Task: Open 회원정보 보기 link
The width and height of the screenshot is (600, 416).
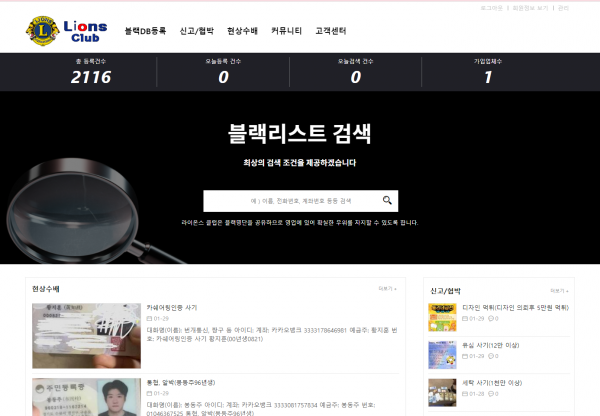Action: click(x=530, y=8)
